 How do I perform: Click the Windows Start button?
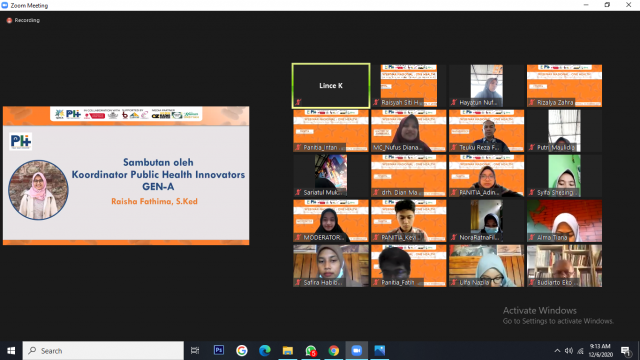point(11,350)
